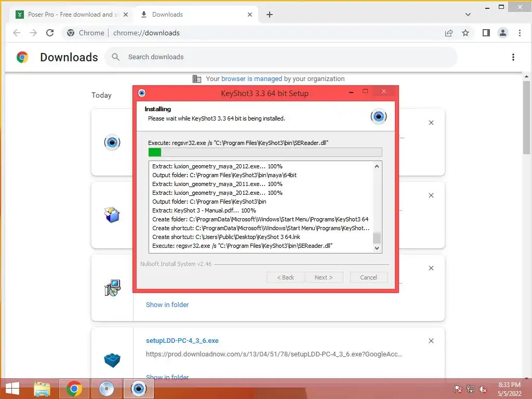Click the 'Today' date heading
Viewport: 532px width, 399px height.
101,96
